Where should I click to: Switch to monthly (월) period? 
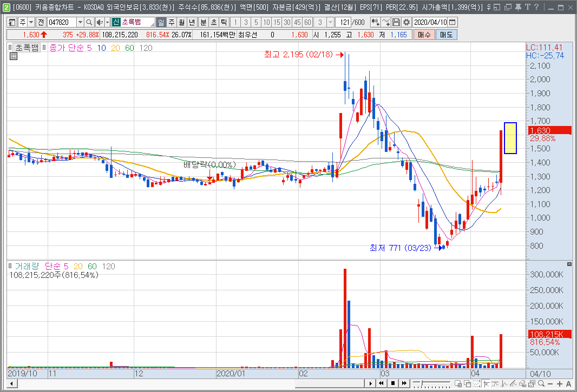coord(182,22)
